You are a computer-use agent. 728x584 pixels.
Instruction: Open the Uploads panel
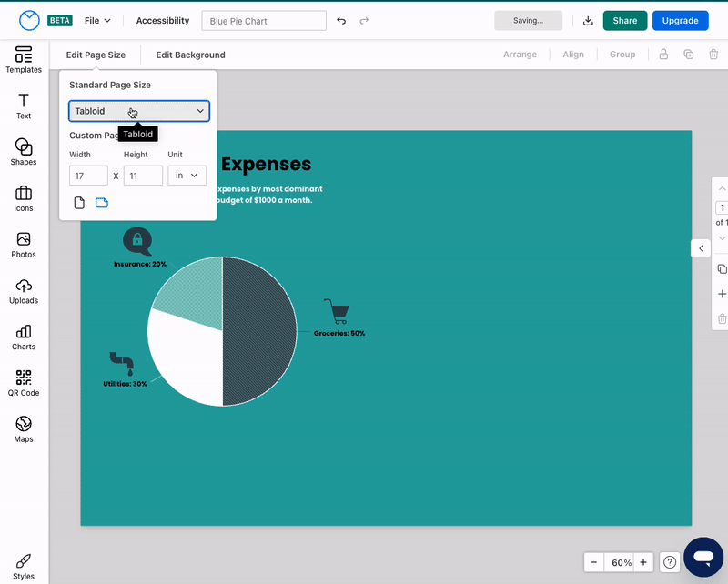pos(23,291)
